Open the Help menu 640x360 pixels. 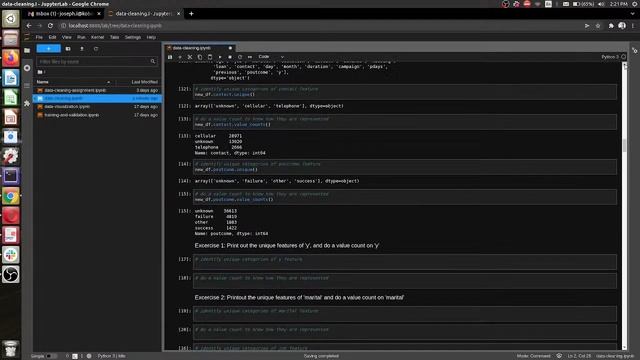(151, 37)
